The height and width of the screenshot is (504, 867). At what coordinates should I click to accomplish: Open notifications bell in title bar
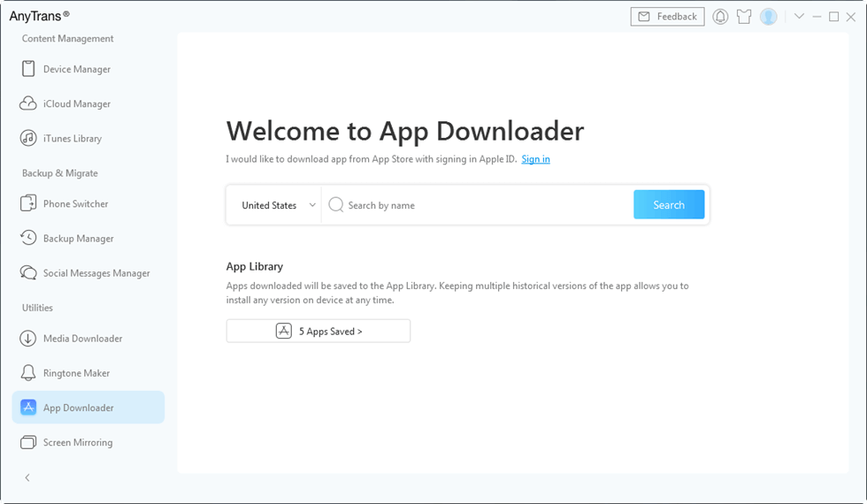pyautogui.click(x=720, y=17)
